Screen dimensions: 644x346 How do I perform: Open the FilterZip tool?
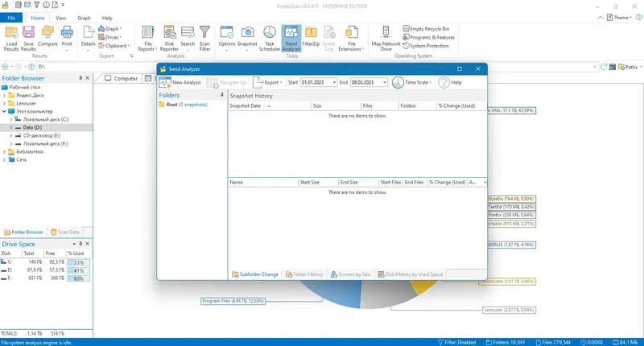click(311, 36)
